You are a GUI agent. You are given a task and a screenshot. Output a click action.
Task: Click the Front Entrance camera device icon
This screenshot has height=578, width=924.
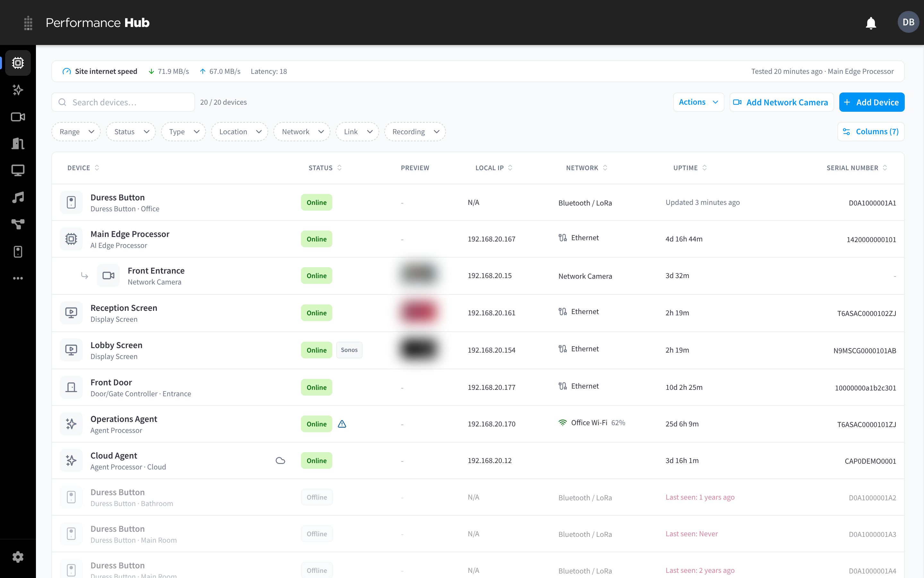[x=108, y=276]
